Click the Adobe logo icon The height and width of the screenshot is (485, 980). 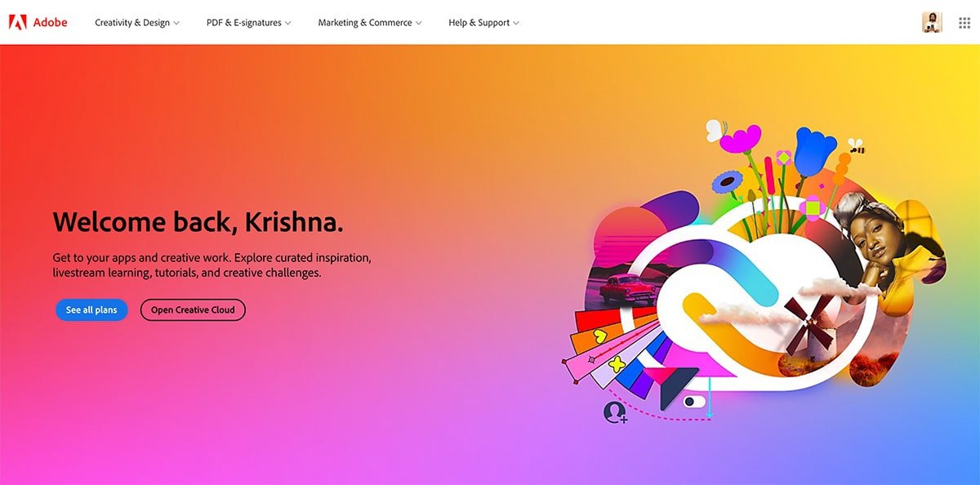17,22
